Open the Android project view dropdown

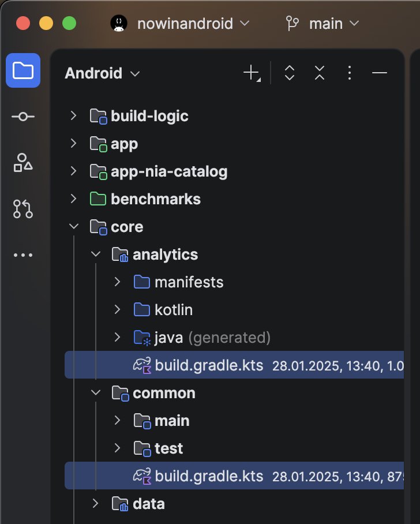102,73
